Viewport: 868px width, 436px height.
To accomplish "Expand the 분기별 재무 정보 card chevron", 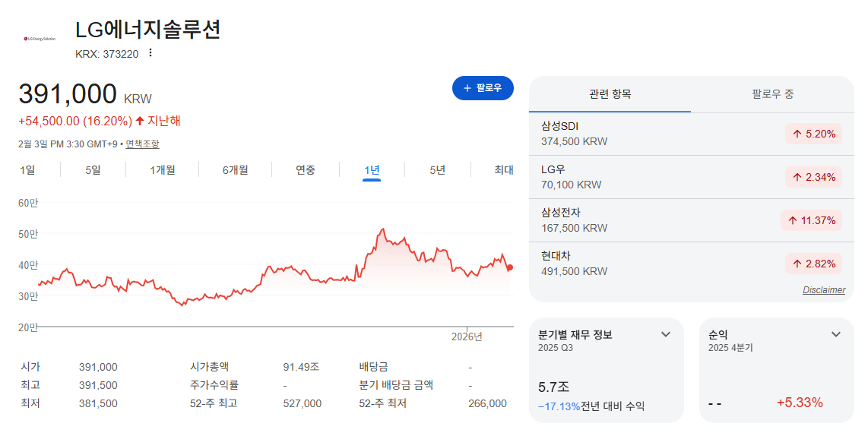I will pos(666,334).
